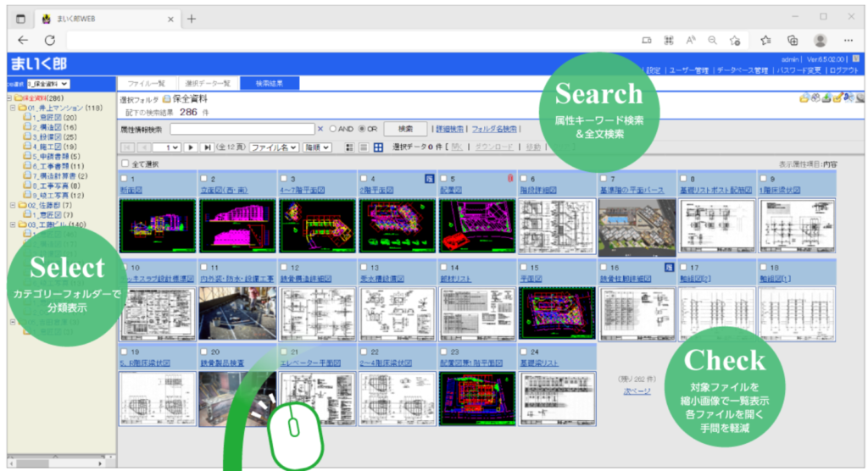Collapse the 01_井上マンション tree node
The image size is (868, 471).
pos(12,108)
